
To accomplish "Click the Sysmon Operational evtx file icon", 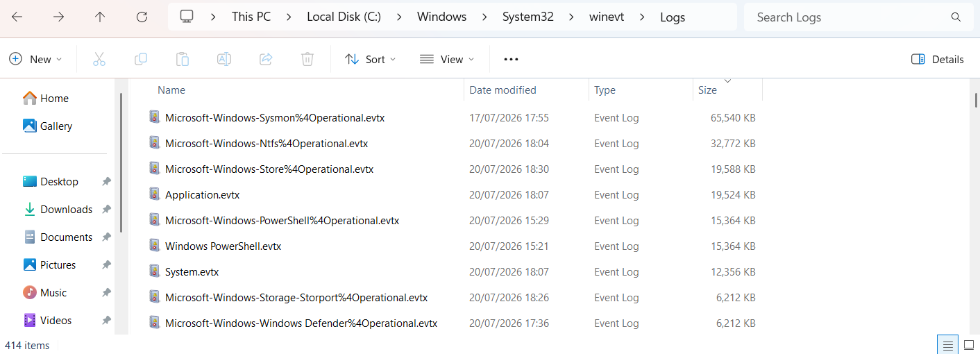I will (155, 117).
